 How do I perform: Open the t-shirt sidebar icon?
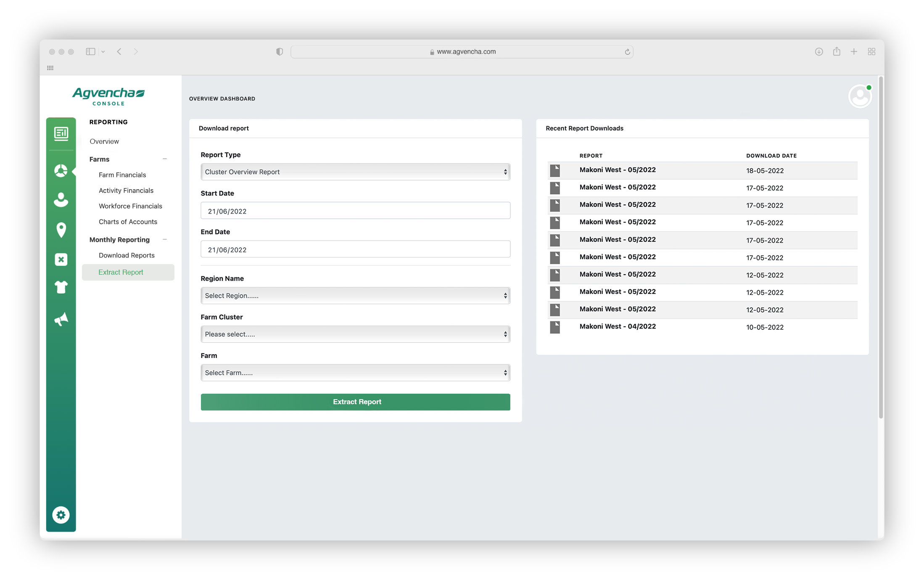61,287
